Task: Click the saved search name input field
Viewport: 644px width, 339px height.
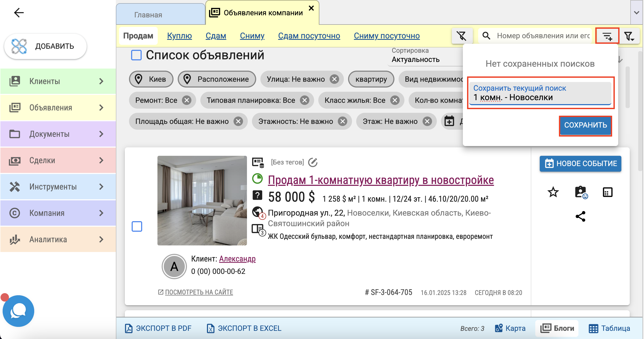Action: pos(540,93)
